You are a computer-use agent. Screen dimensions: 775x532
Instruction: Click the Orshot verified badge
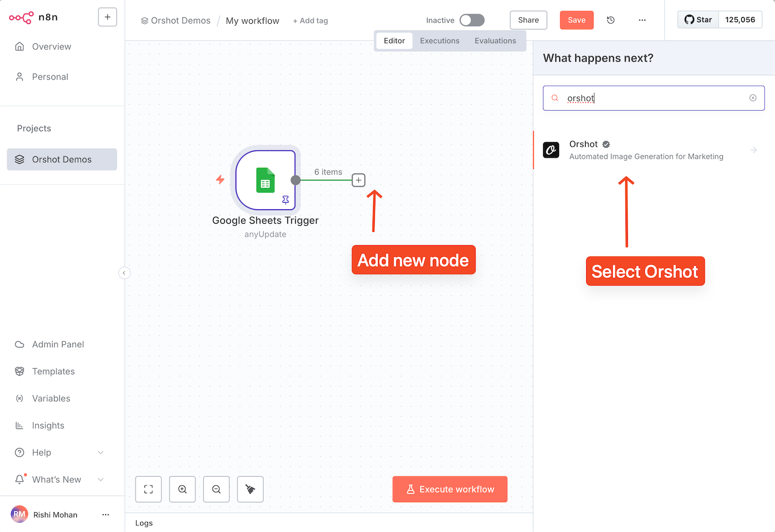point(606,144)
